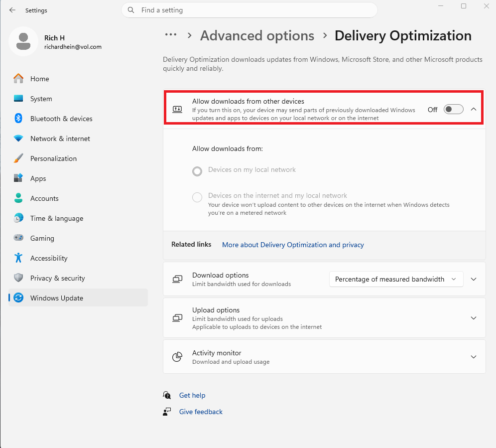The image size is (496, 448).
Task: Go back using the Settings back arrow
Action: coord(12,10)
